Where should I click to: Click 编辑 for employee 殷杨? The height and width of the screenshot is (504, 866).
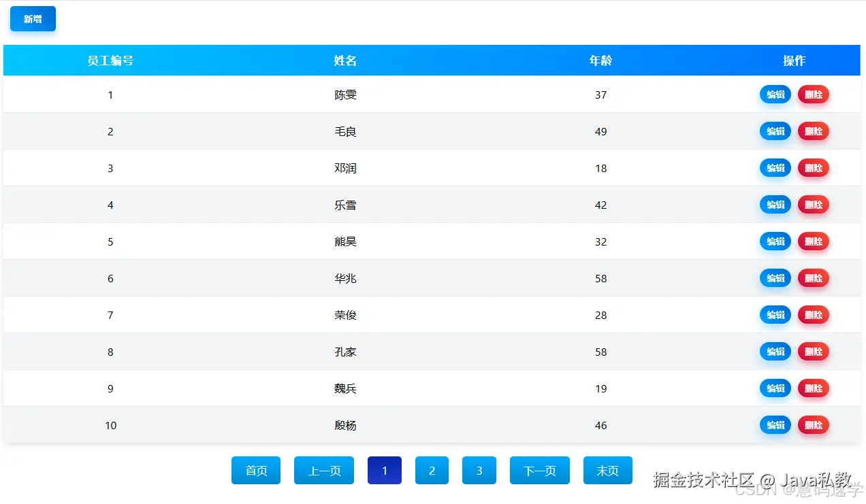(x=775, y=425)
